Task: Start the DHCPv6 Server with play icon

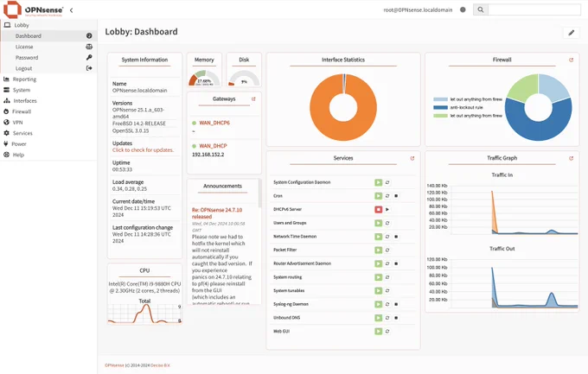Action: pyautogui.click(x=387, y=210)
